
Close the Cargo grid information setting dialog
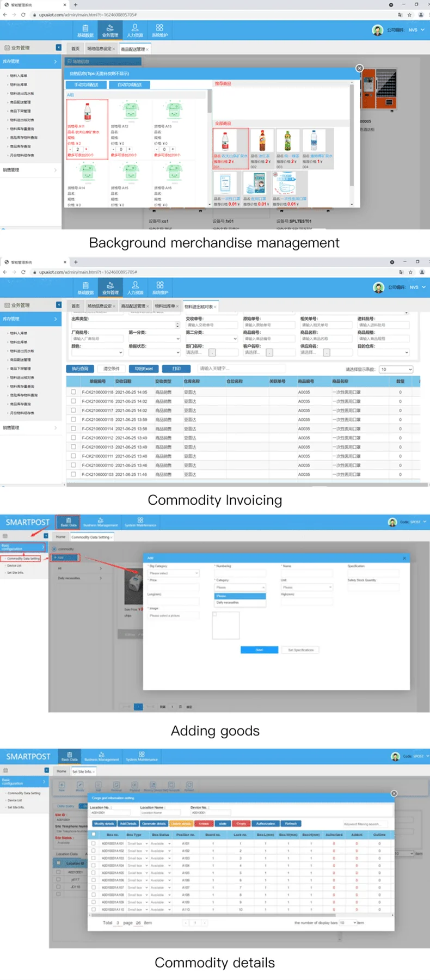(x=394, y=793)
